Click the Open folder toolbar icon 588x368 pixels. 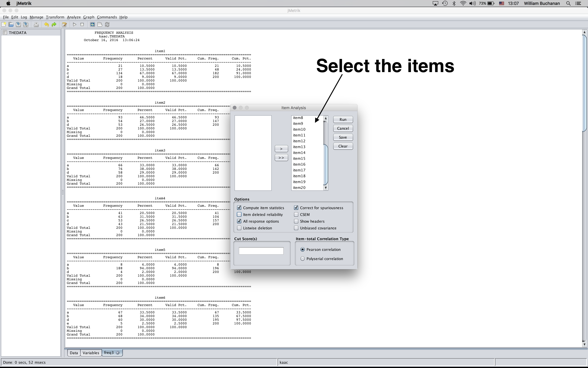coord(11,25)
